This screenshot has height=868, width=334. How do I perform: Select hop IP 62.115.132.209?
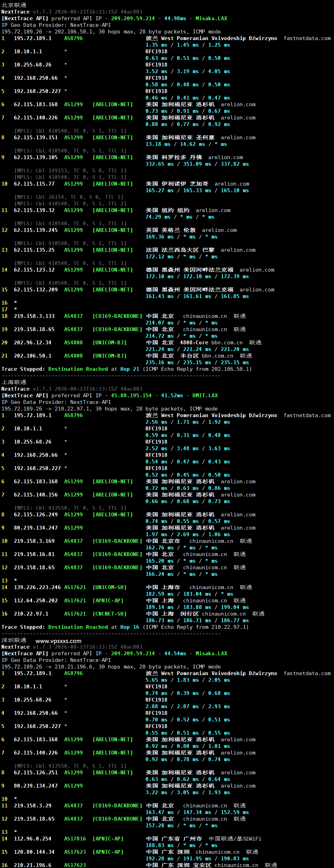point(36,290)
